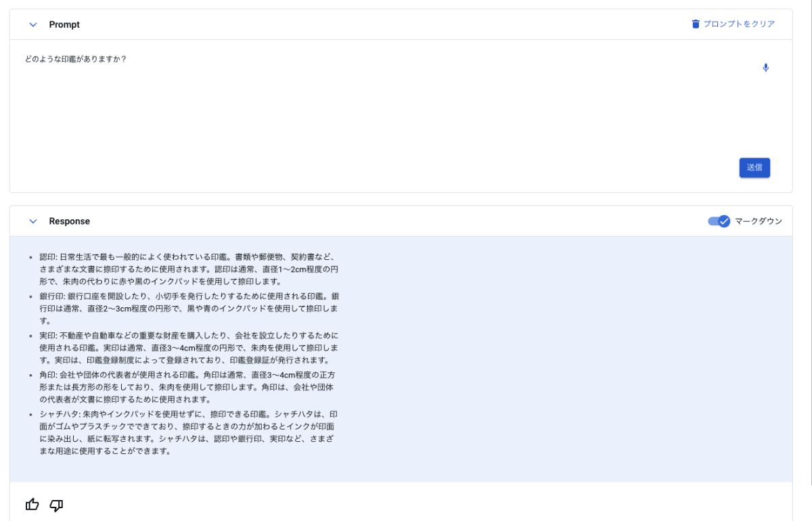Click the 銀行印 bullet item text

pyautogui.click(x=189, y=309)
